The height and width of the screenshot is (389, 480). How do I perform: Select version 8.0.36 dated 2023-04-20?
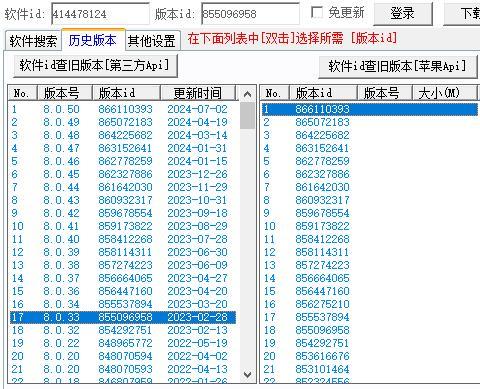pyautogui.click(x=123, y=291)
